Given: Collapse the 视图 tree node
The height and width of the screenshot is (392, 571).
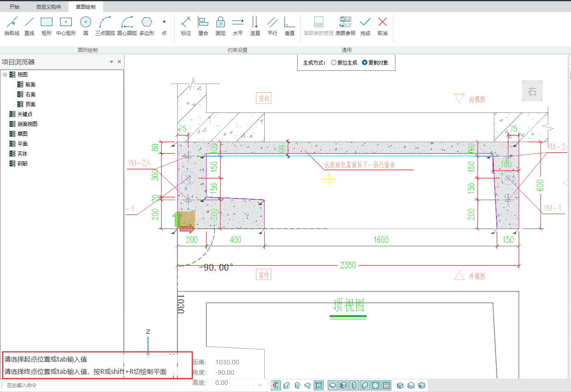Looking at the screenshot, I should click(5, 75).
